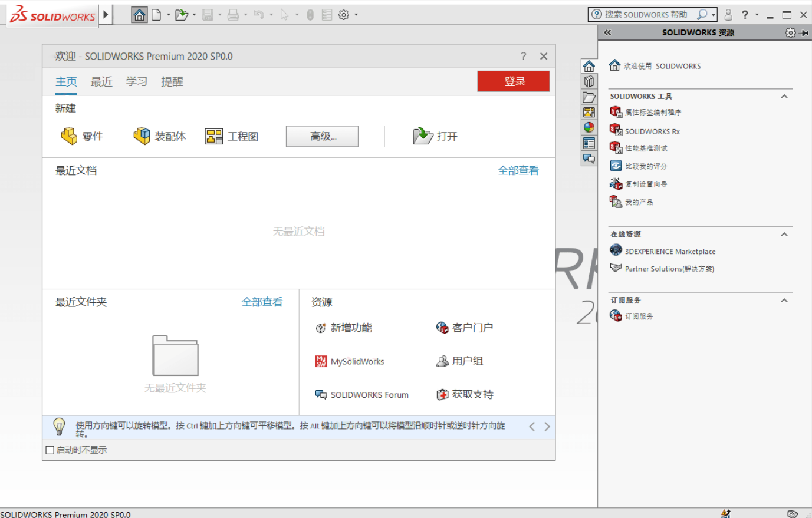Collapse the SOLIDWORKS 工具 section
The height and width of the screenshot is (518, 812).
[x=784, y=96]
